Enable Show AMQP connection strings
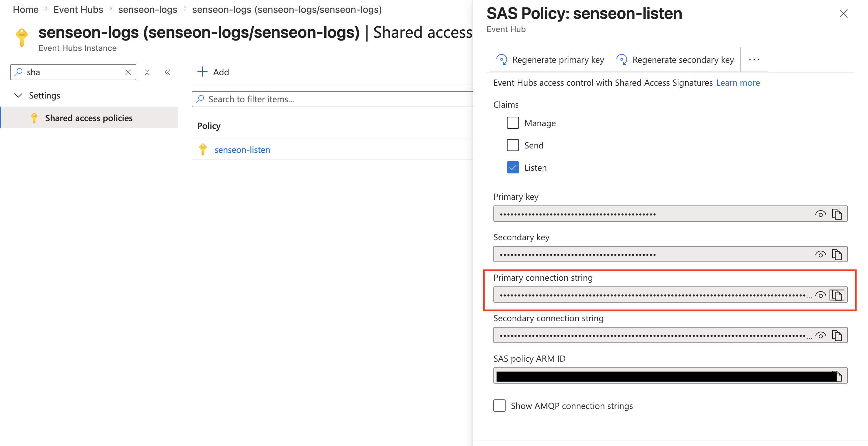The image size is (868, 446). pyautogui.click(x=499, y=406)
